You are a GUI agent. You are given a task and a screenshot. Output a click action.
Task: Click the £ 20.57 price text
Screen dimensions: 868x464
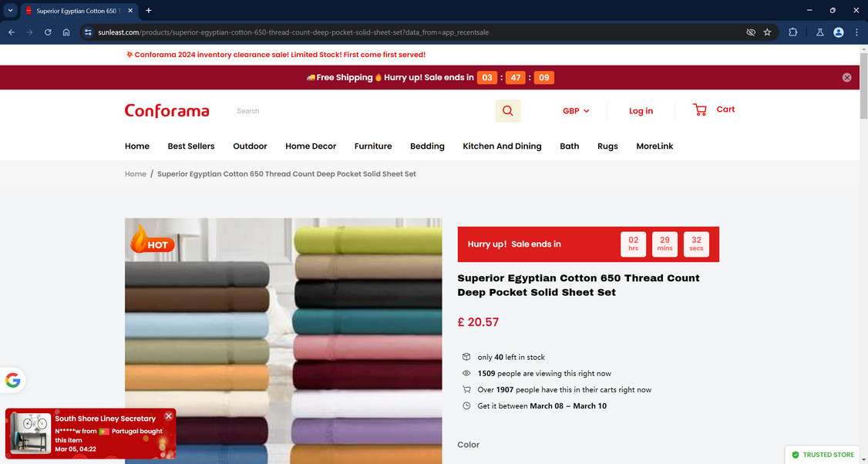coord(478,321)
